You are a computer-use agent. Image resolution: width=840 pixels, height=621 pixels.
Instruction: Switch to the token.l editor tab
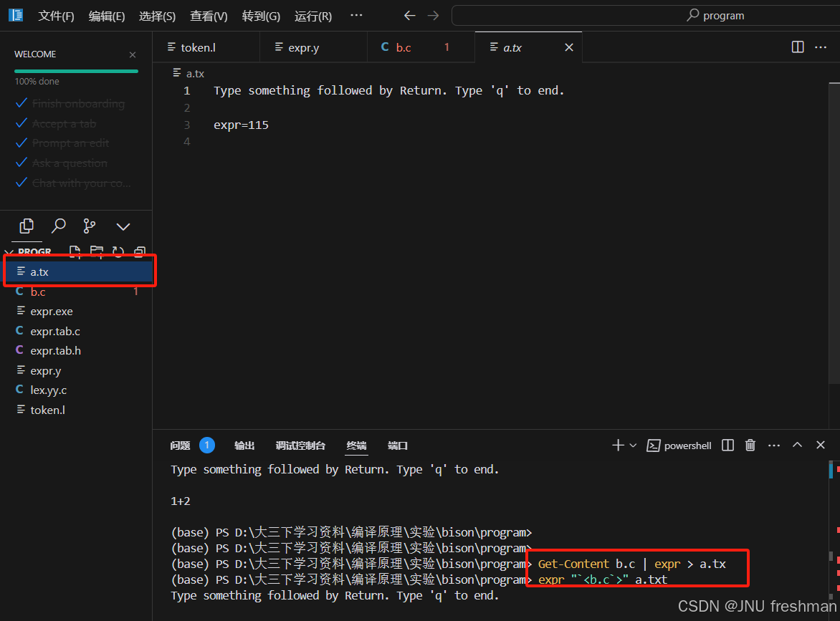206,48
